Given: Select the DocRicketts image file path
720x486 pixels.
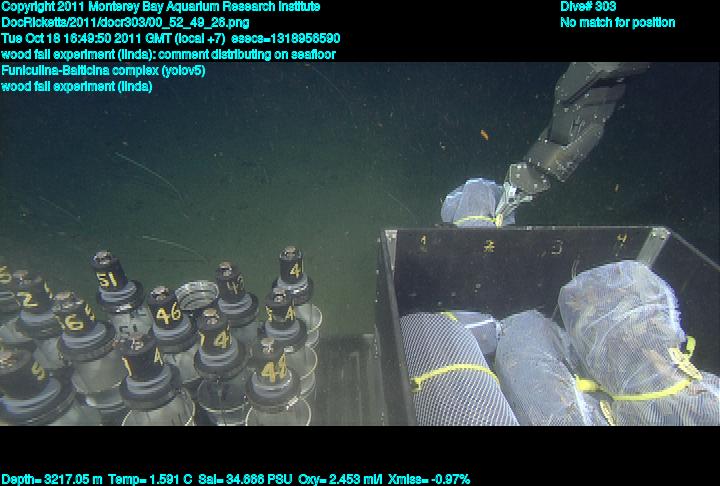Looking at the screenshot, I should point(125,22).
